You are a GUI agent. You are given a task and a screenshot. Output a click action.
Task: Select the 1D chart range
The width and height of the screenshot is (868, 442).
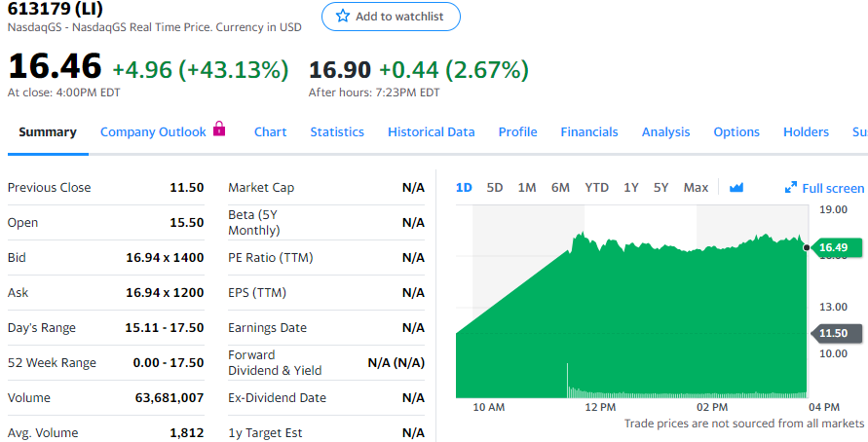coord(464,188)
